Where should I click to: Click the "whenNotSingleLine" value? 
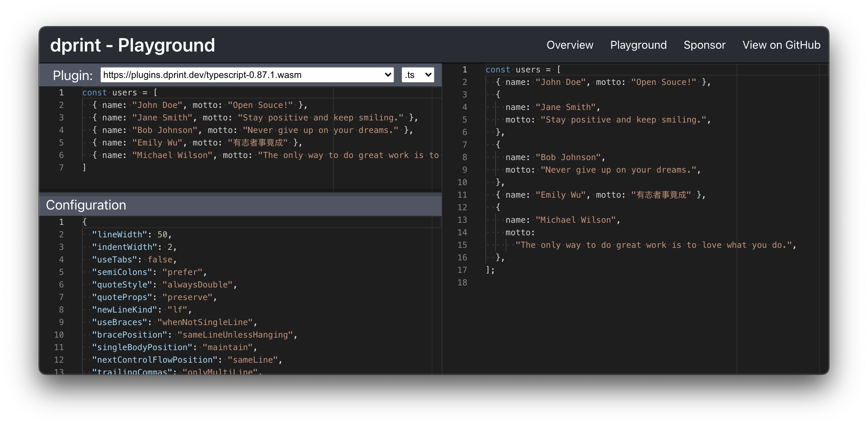(x=205, y=322)
